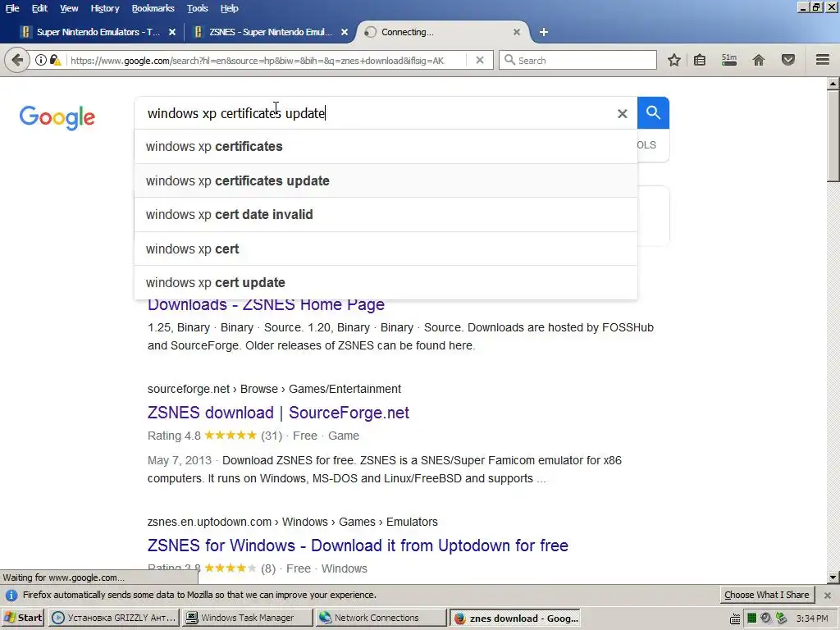Click the blue Google search magnifier button
The height and width of the screenshot is (630, 840).
pos(653,113)
